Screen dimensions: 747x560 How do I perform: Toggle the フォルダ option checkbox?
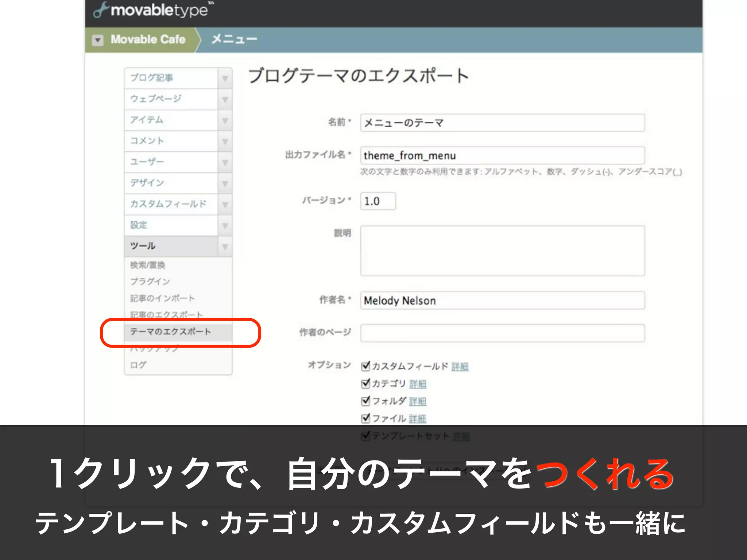click(x=365, y=401)
